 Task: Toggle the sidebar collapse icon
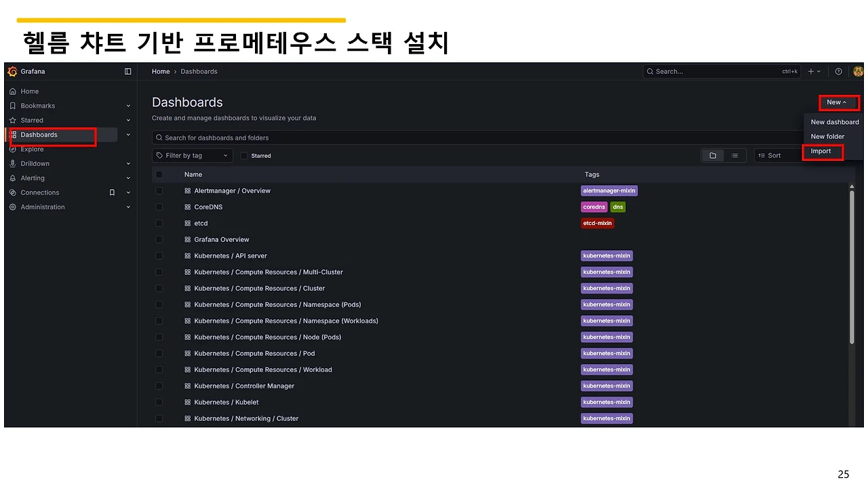(127, 71)
